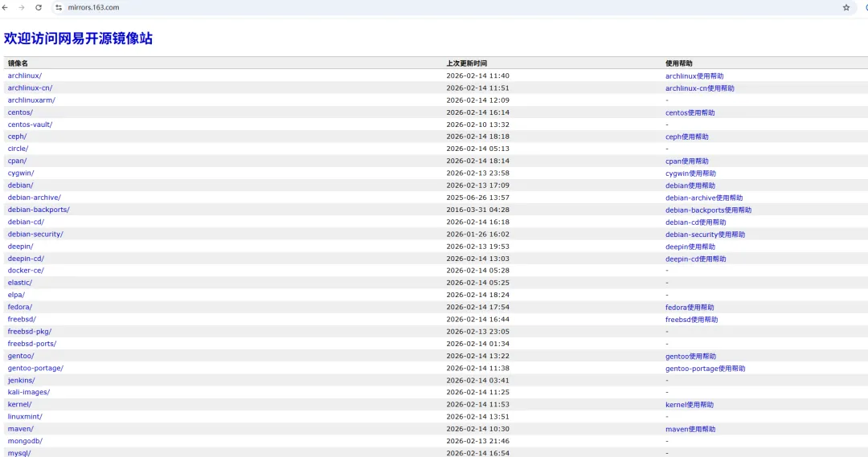
Task: Open centos使用帮助 help link
Action: [690, 112]
